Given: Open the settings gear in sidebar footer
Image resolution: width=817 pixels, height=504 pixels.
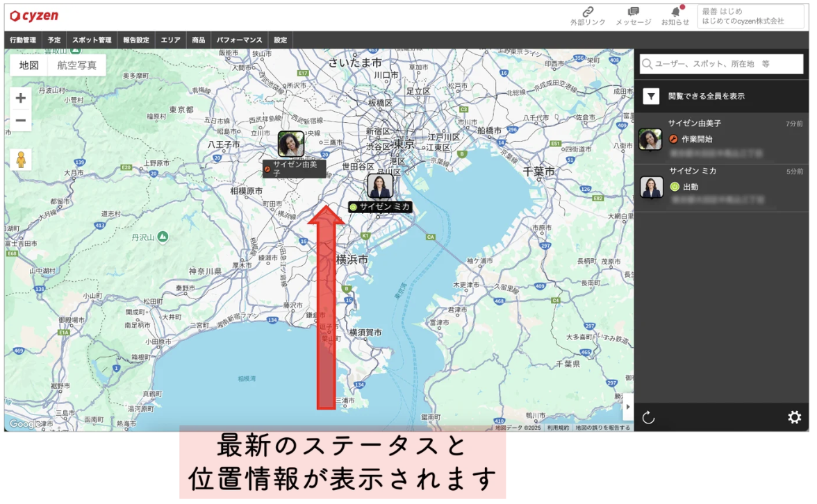Looking at the screenshot, I should click(794, 417).
